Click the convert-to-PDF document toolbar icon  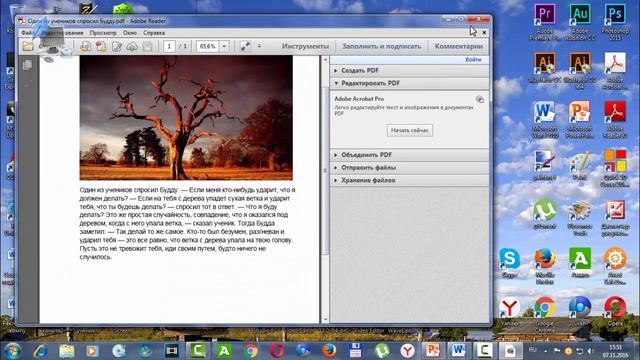pyautogui.click(x=85, y=47)
